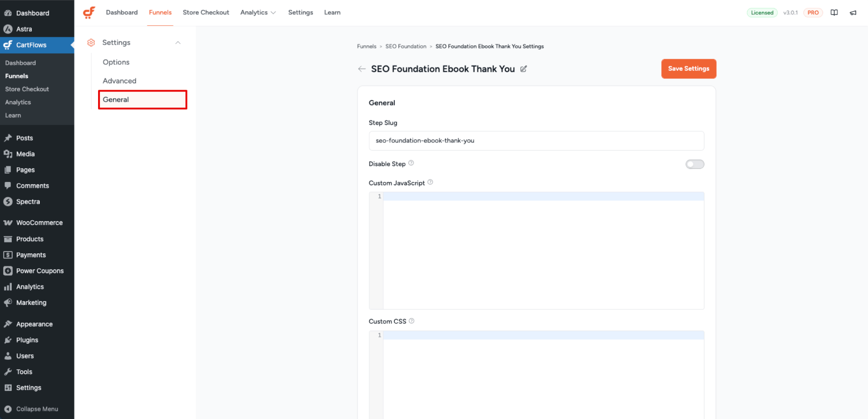
Task: Click Save Settings button
Action: (x=689, y=69)
